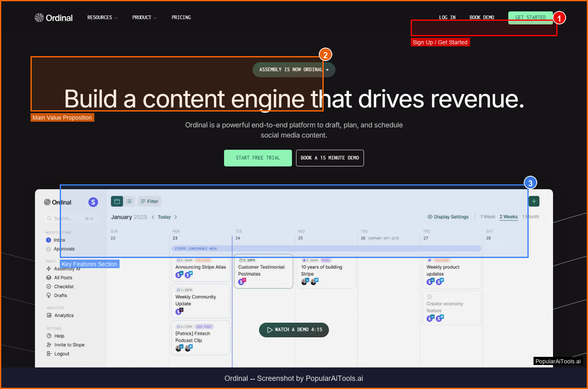Click the Ordinal logo in top navigation
Screen dimensions: 588x389
coord(54,18)
